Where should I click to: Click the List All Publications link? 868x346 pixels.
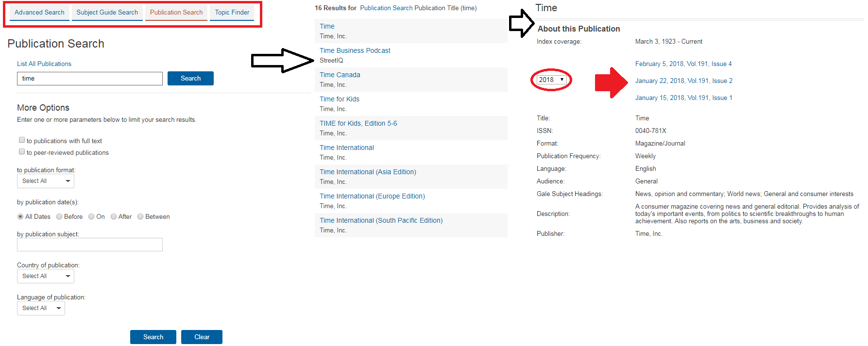(x=44, y=64)
